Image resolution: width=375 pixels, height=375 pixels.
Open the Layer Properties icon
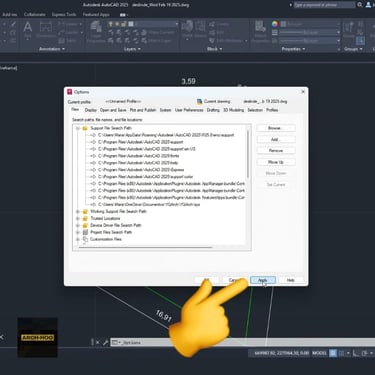[x=96, y=32]
